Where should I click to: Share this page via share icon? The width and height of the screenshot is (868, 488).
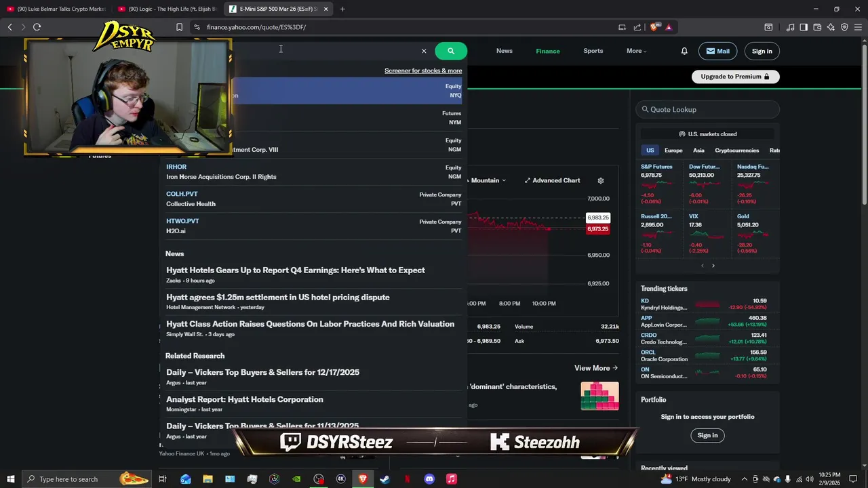(637, 27)
